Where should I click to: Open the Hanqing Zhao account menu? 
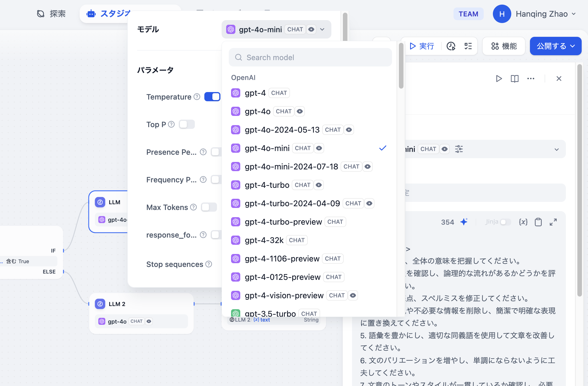(x=546, y=14)
